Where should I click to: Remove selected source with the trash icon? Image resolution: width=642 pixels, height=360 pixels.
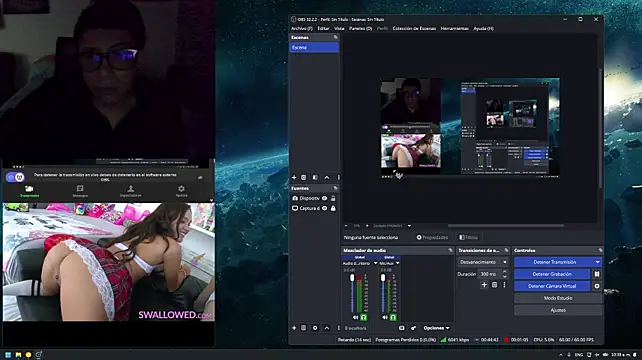click(304, 328)
